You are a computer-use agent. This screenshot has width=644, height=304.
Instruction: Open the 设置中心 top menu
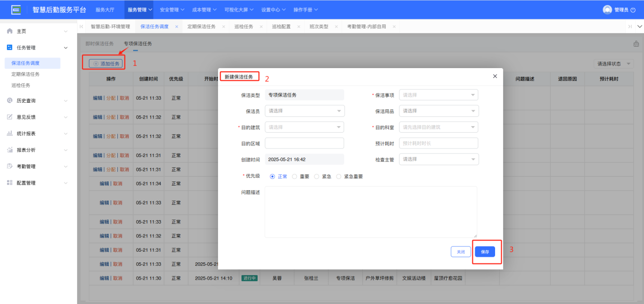(x=273, y=10)
